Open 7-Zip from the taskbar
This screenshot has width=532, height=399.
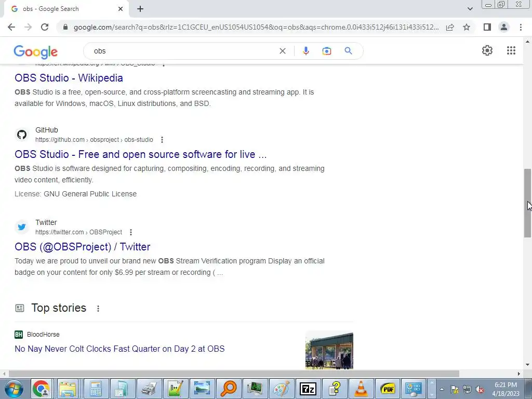click(308, 389)
